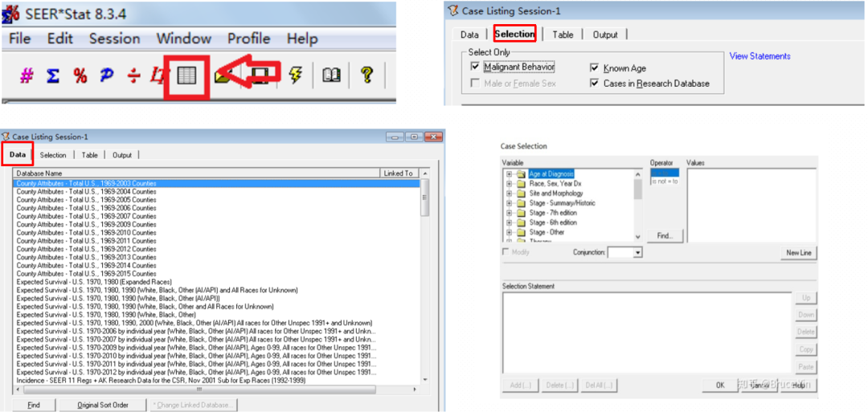
Task: Open the Edit menu
Action: click(x=59, y=39)
